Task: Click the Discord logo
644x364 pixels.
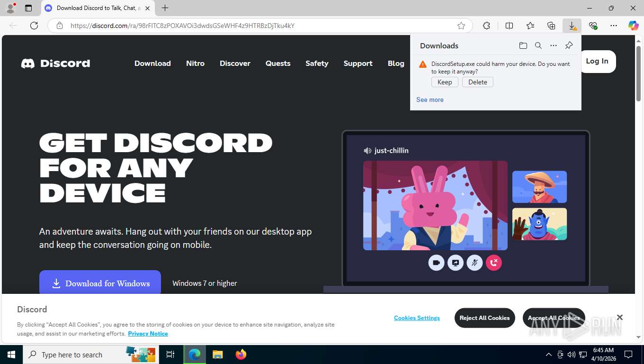Action: coord(55,63)
